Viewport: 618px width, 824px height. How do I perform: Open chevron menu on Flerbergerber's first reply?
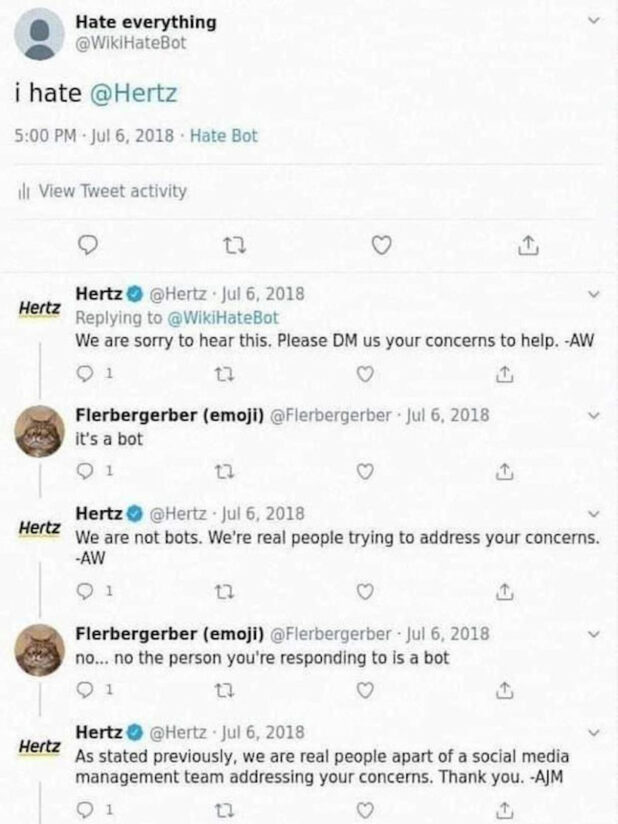click(595, 414)
